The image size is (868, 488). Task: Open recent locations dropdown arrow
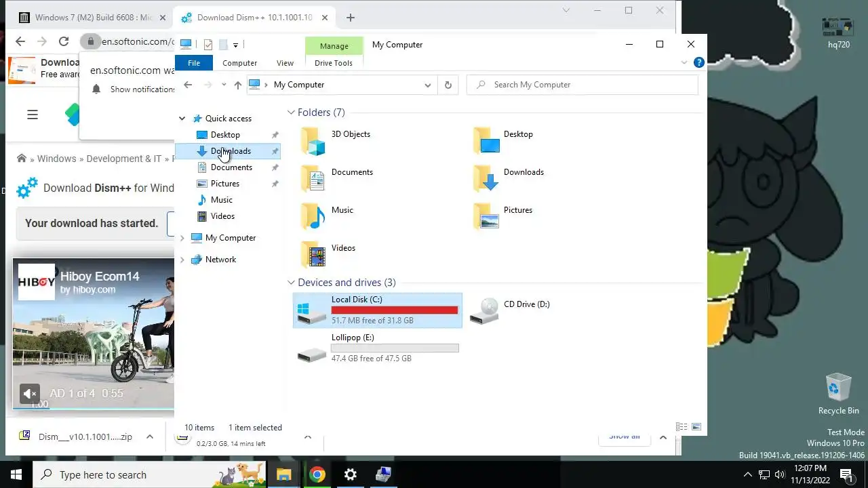coord(224,85)
